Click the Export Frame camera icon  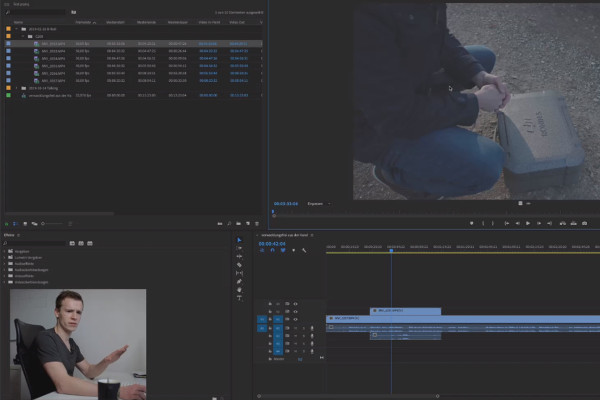(x=584, y=223)
